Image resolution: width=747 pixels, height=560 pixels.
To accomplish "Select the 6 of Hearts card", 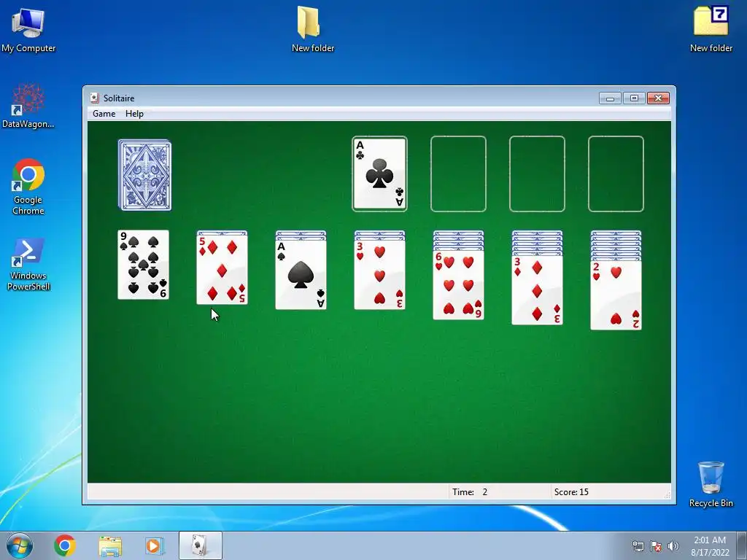I will (x=458, y=285).
